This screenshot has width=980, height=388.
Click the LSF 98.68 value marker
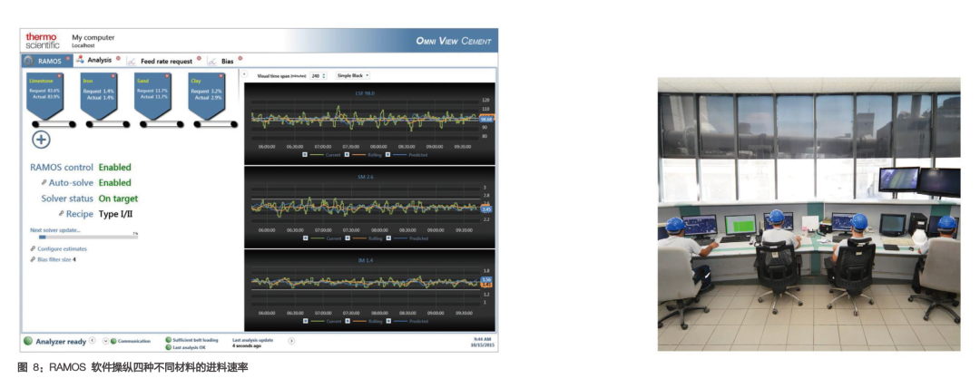point(487,119)
